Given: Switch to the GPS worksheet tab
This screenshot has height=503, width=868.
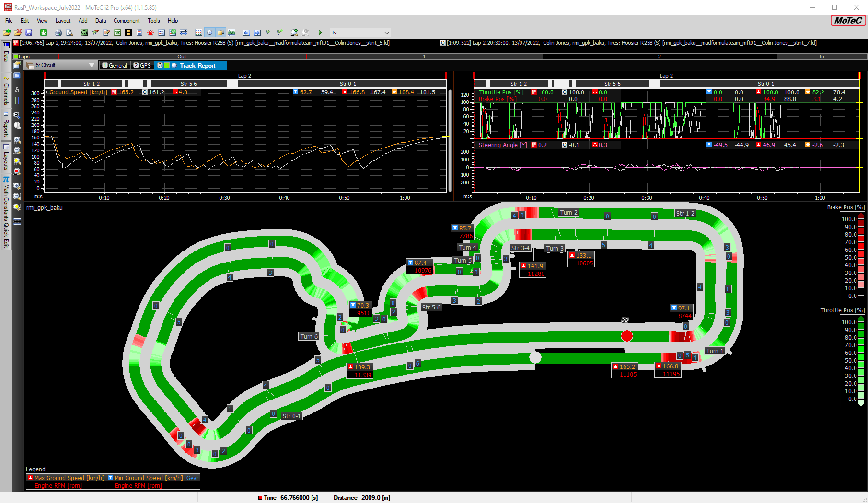Looking at the screenshot, I should click(x=142, y=66).
